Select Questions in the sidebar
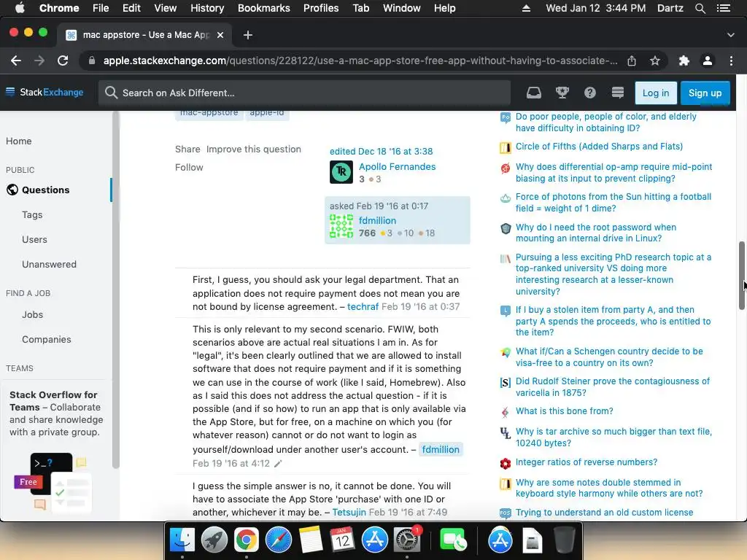 coord(46,190)
